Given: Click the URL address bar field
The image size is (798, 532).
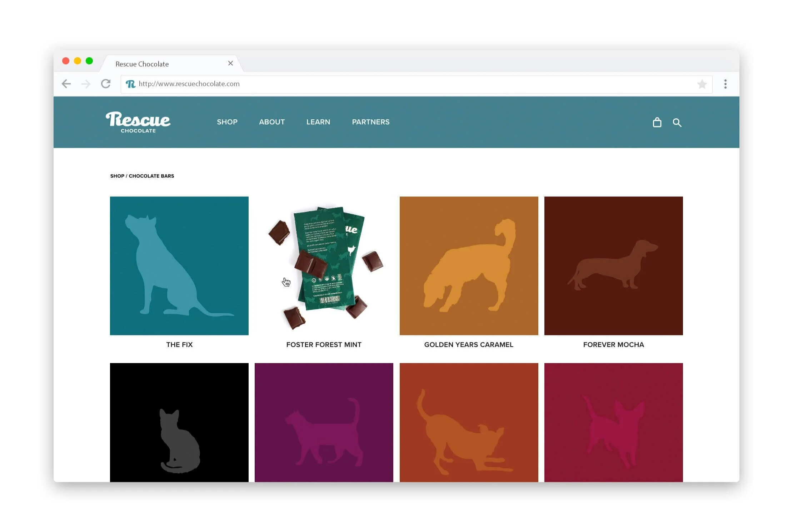Looking at the screenshot, I should (393, 84).
